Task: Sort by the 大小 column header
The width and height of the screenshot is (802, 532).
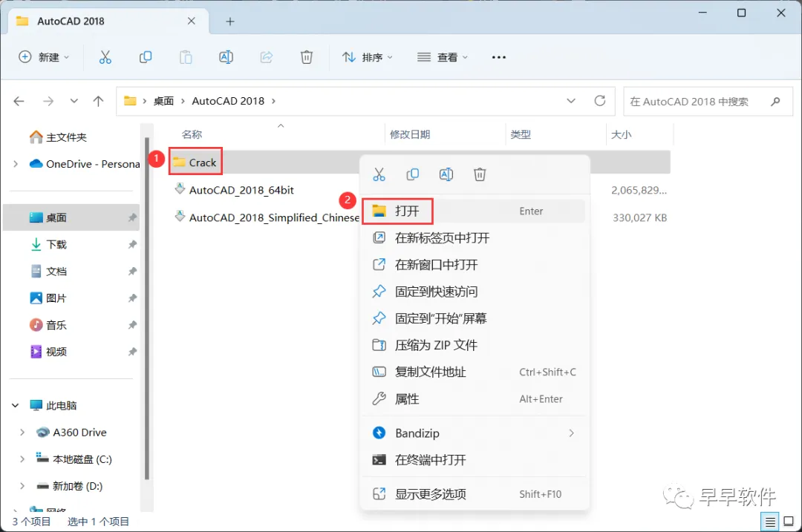Action: pos(622,134)
